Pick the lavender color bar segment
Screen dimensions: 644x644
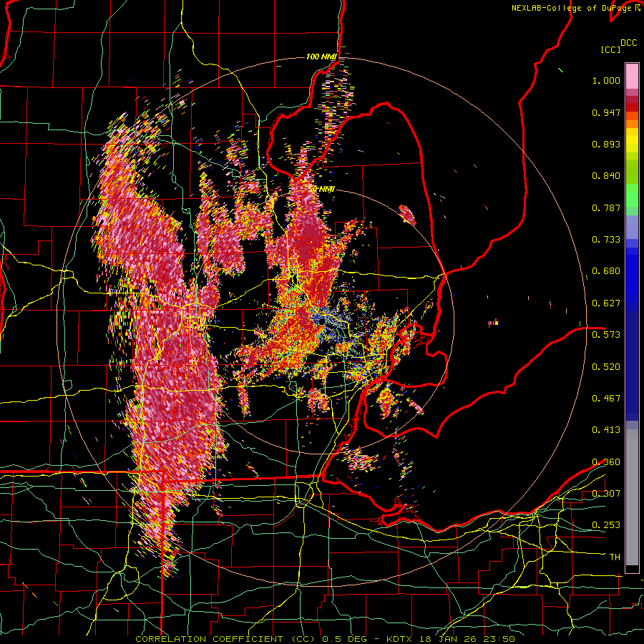pos(632,227)
